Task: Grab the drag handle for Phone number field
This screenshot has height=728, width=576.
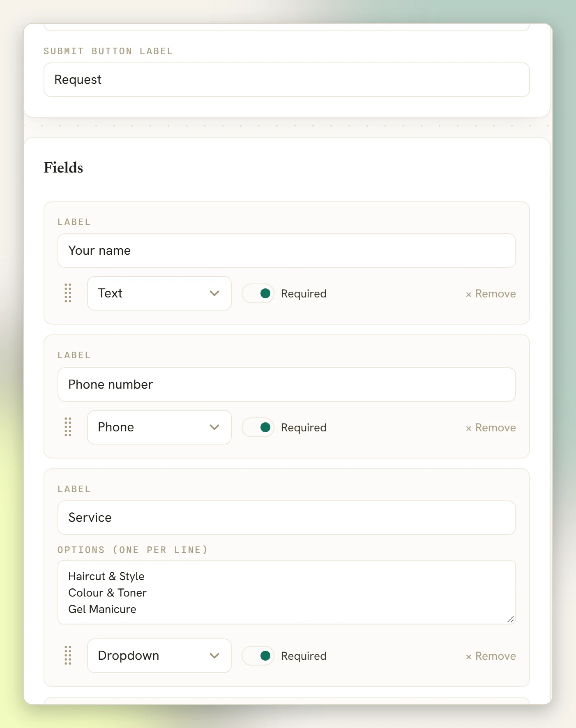Action: tap(68, 427)
